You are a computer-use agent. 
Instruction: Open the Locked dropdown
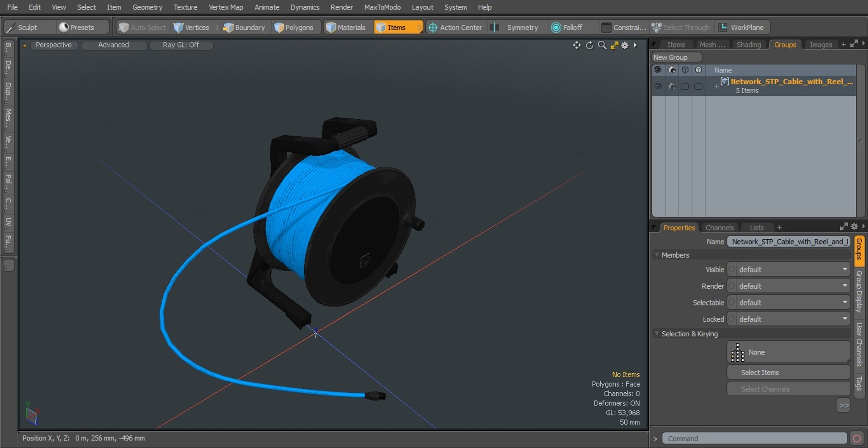[788, 319]
